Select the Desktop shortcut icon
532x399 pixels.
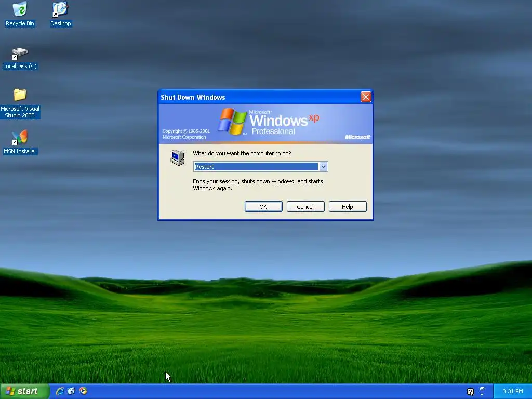60,14
